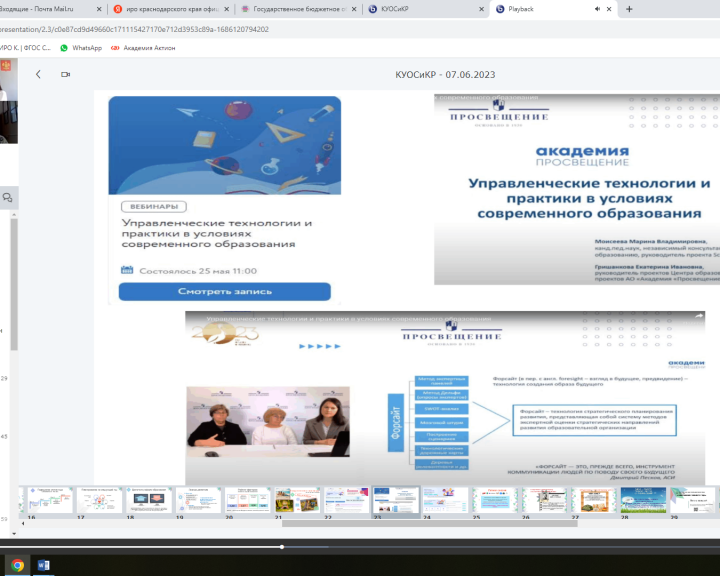Mute the Playback tab via its speaker icon
The width and height of the screenshot is (720, 576).
pyautogui.click(x=596, y=9)
